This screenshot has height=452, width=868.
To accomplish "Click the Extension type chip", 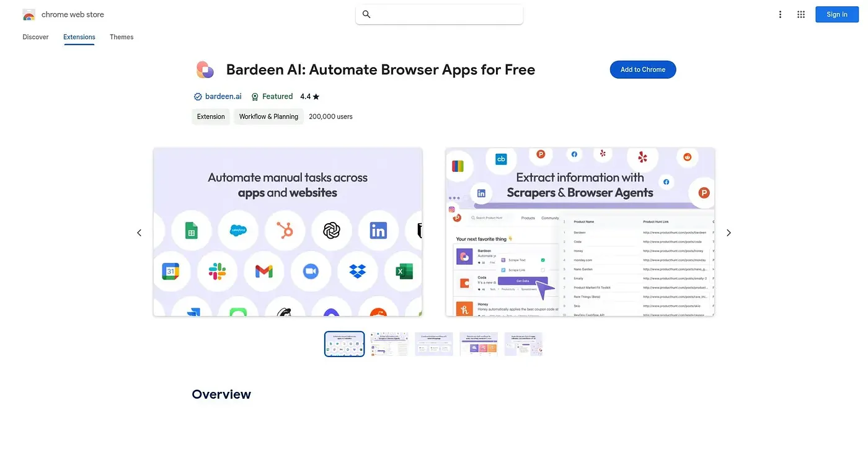I will [x=211, y=117].
